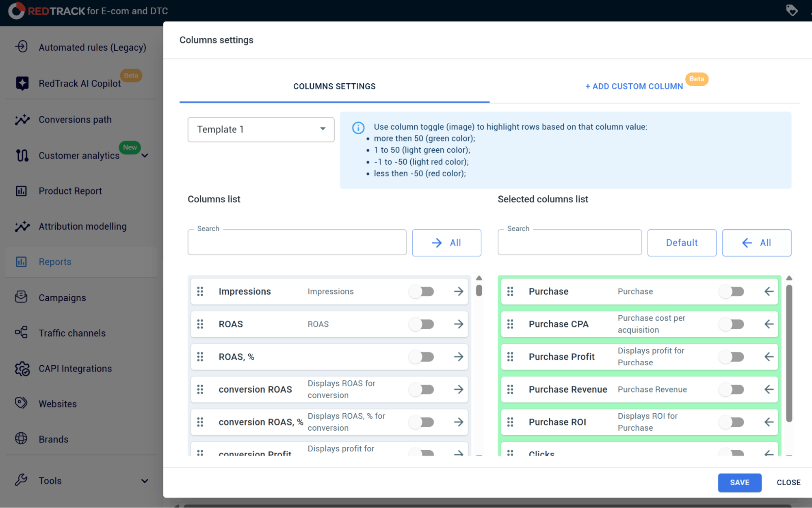This screenshot has height=508, width=812.
Task: Click the Product Report sidebar label
Action: pyautogui.click(x=70, y=191)
